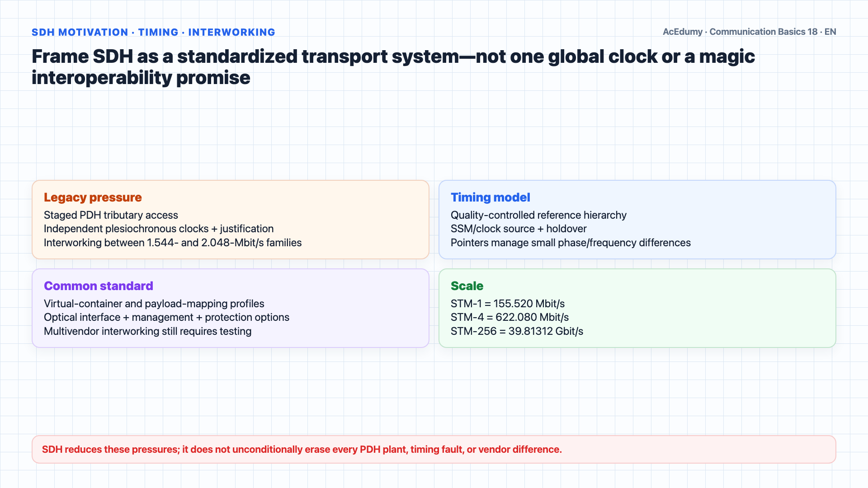This screenshot has width=868, height=488.
Task: Select the 1.544- and 2.048-Mbit/s families line
Action: pyautogui.click(x=173, y=243)
